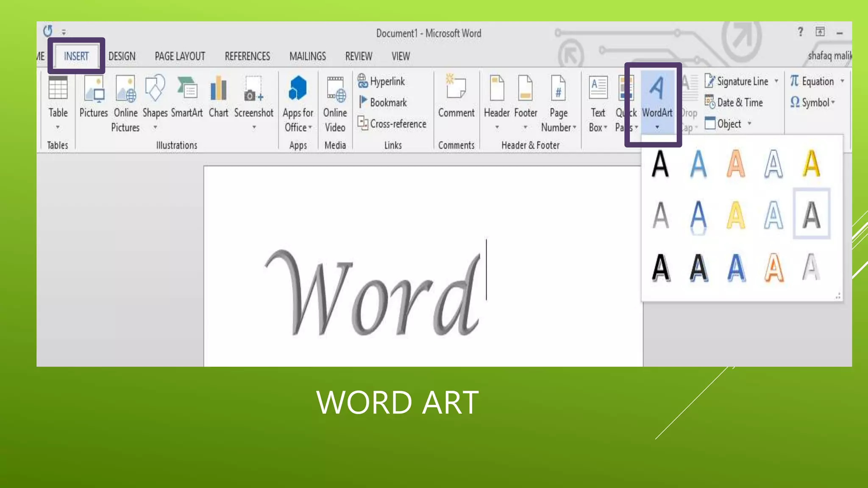Screen dimensions: 868x488
Task: Open Ribbon Display Options
Action: click(x=820, y=32)
